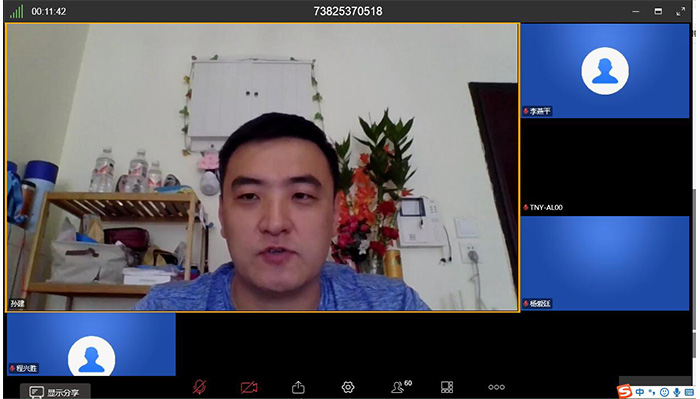This screenshot has height=399, width=700.
Task: Click the 显示分享 button
Action: point(54,392)
